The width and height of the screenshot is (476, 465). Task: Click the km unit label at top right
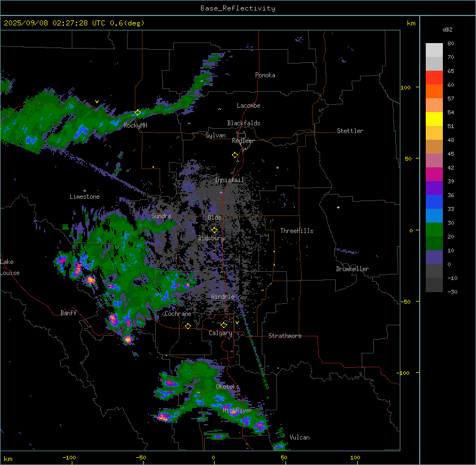[411, 23]
